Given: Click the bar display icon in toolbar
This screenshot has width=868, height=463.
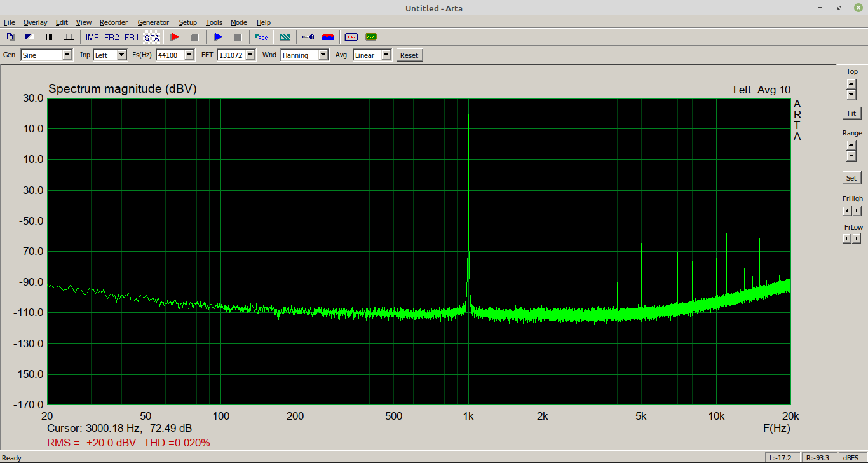Looking at the screenshot, I should 49,37.
